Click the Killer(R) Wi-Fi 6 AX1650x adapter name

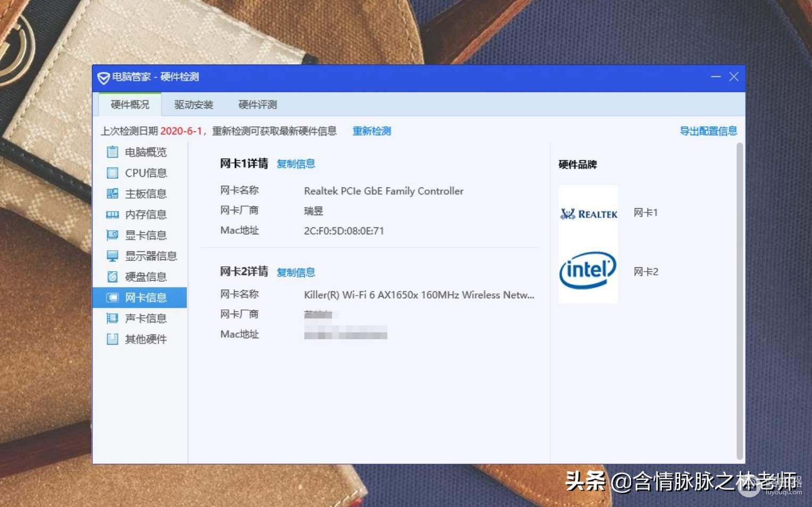(x=419, y=295)
